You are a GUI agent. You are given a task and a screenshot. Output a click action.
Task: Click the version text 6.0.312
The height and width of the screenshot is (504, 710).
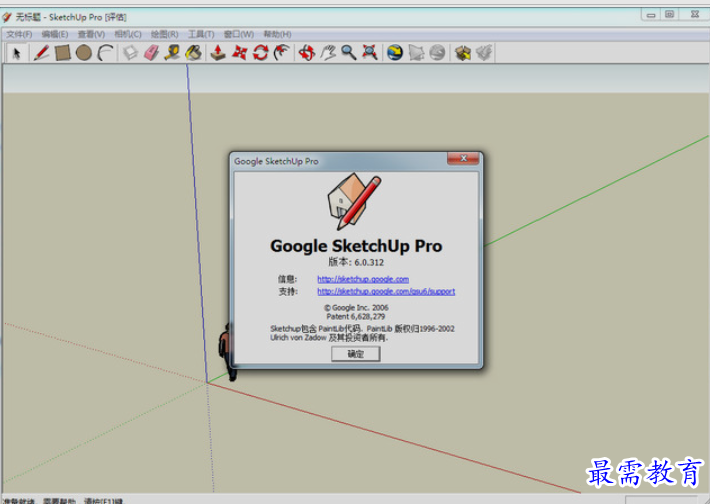pyautogui.click(x=369, y=262)
